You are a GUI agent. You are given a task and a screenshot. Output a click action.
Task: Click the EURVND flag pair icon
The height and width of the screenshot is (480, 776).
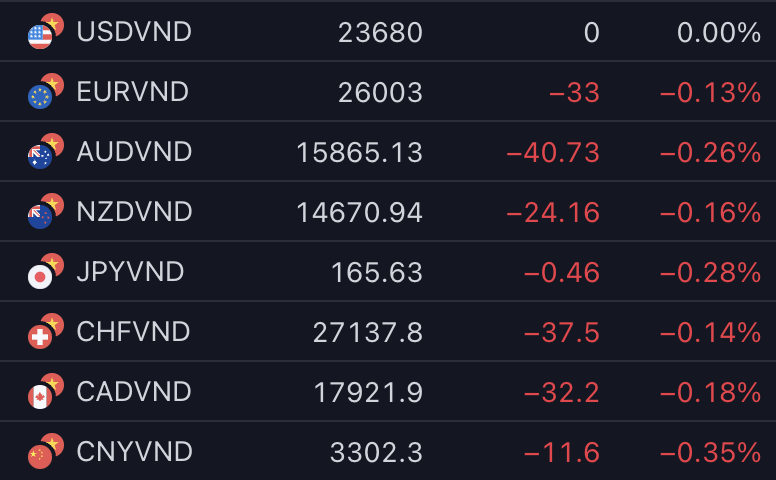(x=46, y=91)
